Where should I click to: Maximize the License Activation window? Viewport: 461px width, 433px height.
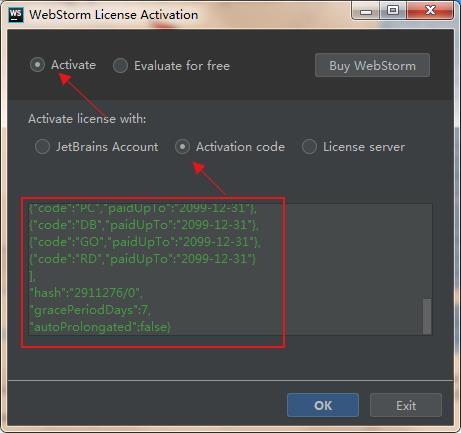point(393,11)
